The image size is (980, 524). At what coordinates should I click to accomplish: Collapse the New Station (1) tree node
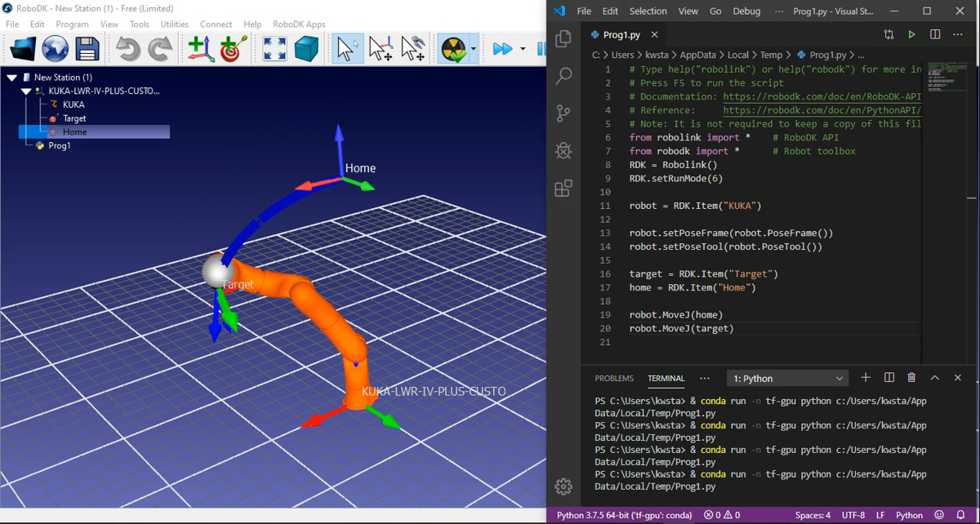(x=12, y=78)
